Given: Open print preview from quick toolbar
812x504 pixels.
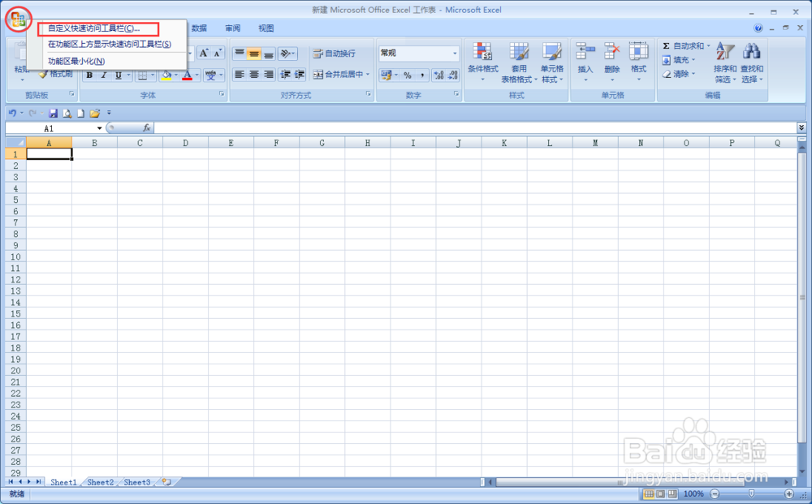Looking at the screenshot, I should (x=67, y=113).
